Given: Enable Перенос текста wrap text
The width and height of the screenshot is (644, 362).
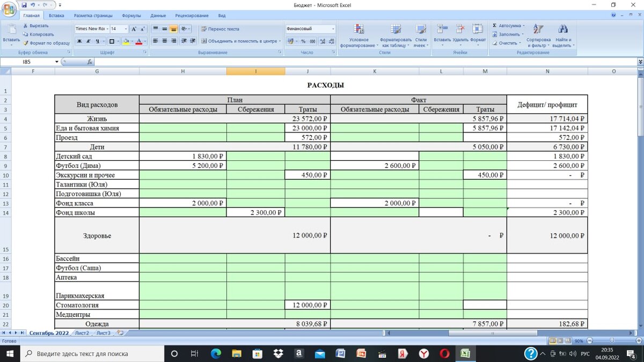Looking at the screenshot, I should click(220, 29).
